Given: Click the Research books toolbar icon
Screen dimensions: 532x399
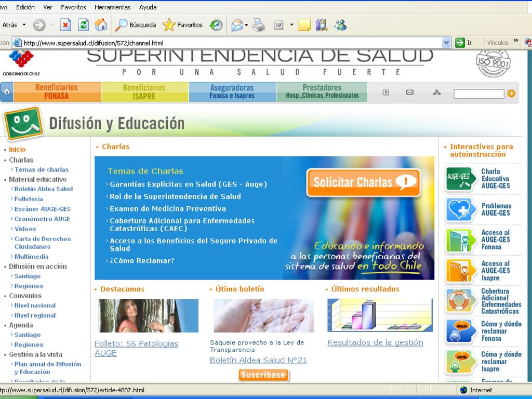Looking at the screenshot, I should coord(321,25).
